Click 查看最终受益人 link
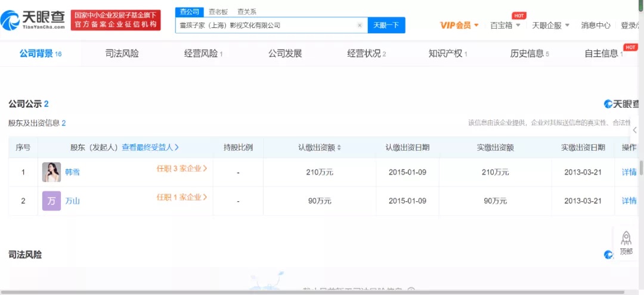The height and width of the screenshot is (295, 644). click(x=150, y=147)
